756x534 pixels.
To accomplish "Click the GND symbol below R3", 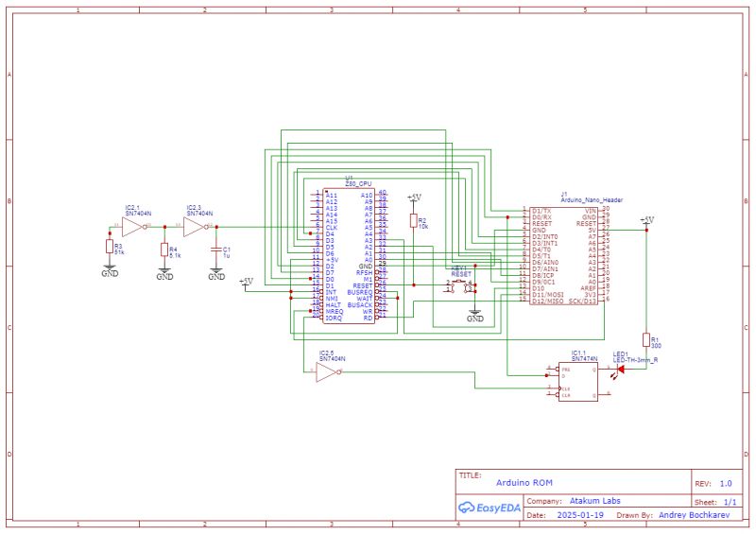I will 110,271.
